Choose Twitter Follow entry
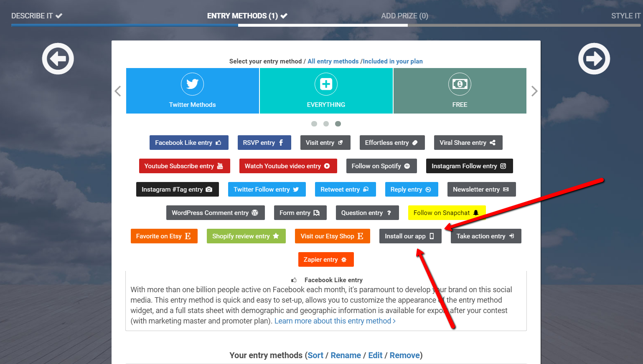643x364 pixels. point(267,190)
